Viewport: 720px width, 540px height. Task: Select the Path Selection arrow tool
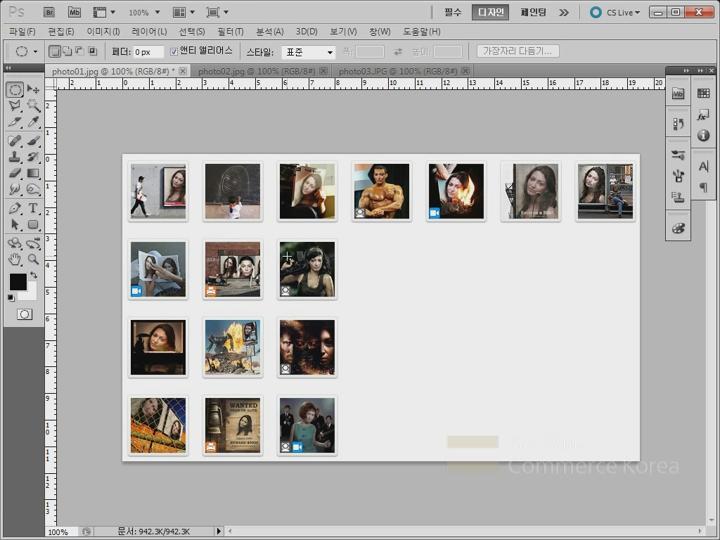coord(15,224)
